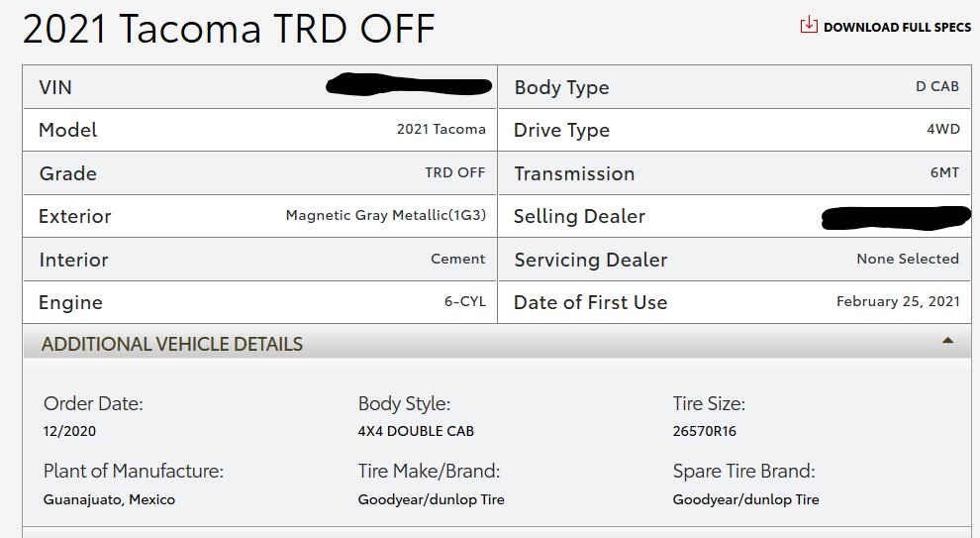This screenshot has width=980, height=538.
Task: Click the redacted VIN value
Action: (409, 85)
